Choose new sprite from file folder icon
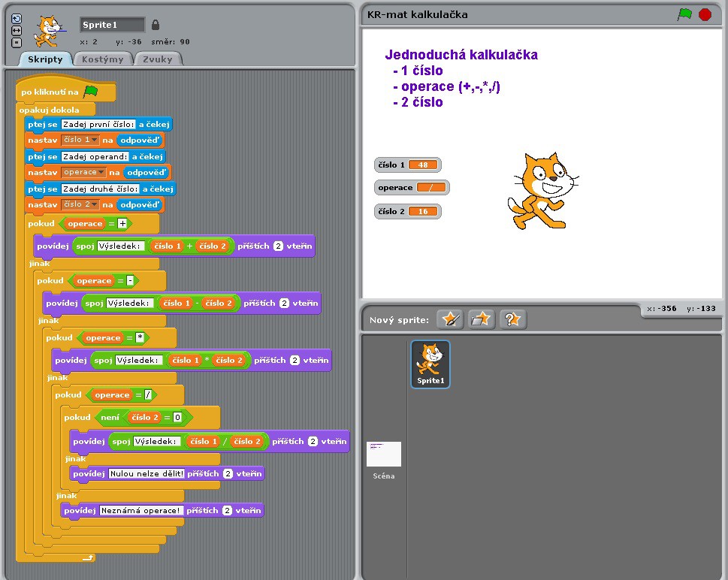The height and width of the screenshot is (580, 728). pyautogui.click(x=481, y=319)
